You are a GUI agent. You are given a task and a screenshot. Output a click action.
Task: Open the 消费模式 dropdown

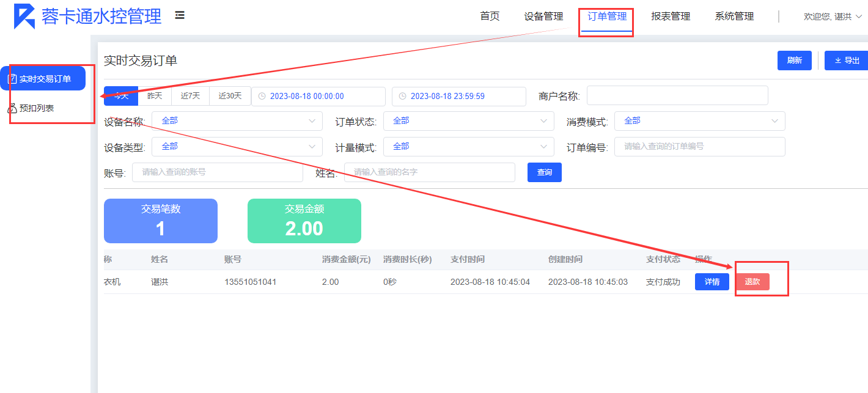coord(699,121)
